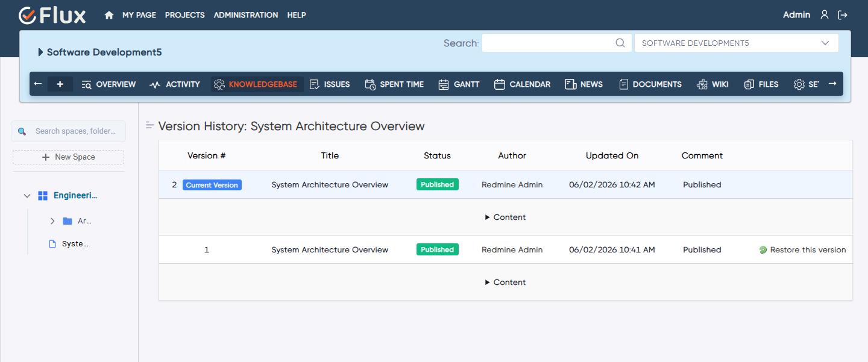This screenshot has height=362, width=868.
Task: Switch to the Calendar tab
Action: (x=522, y=84)
